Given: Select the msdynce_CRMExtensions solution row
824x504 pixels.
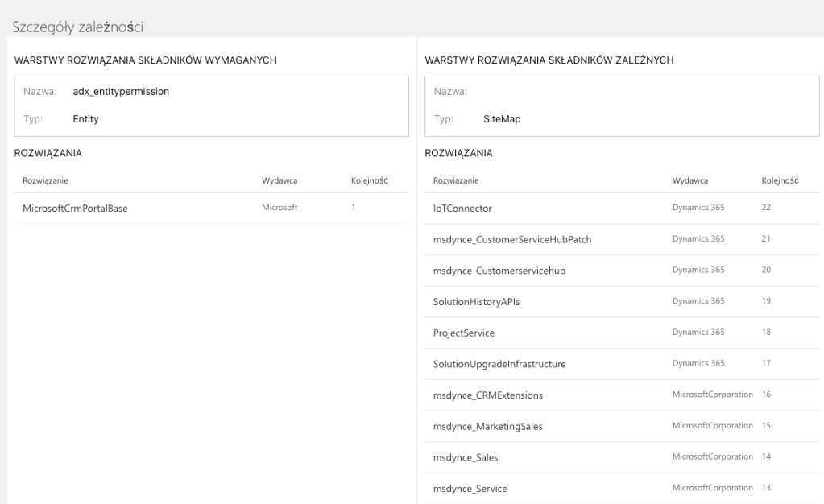Looking at the screenshot, I should 488,395.
